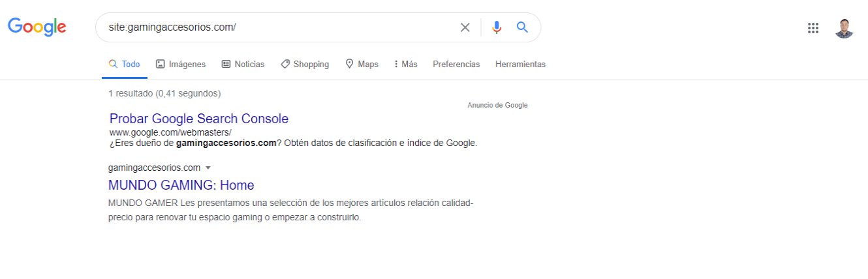Image resolution: width=868 pixels, height=279 pixels.
Task: Open the Herramientas search tools
Action: click(520, 65)
